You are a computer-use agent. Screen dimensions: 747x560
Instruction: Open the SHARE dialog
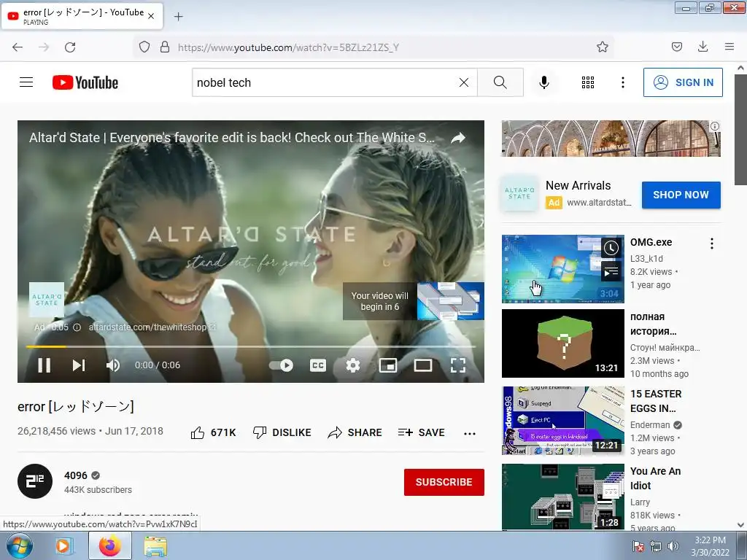[355, 432]
